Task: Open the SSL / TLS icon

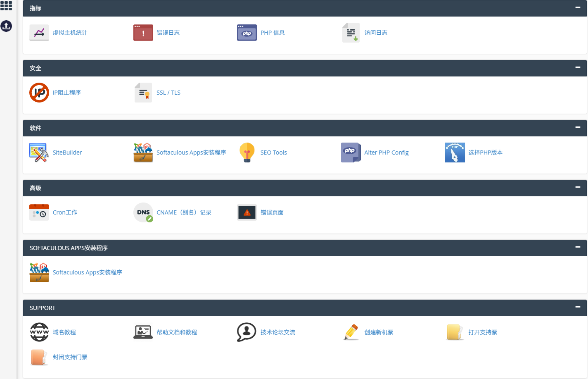Action: 143,93
